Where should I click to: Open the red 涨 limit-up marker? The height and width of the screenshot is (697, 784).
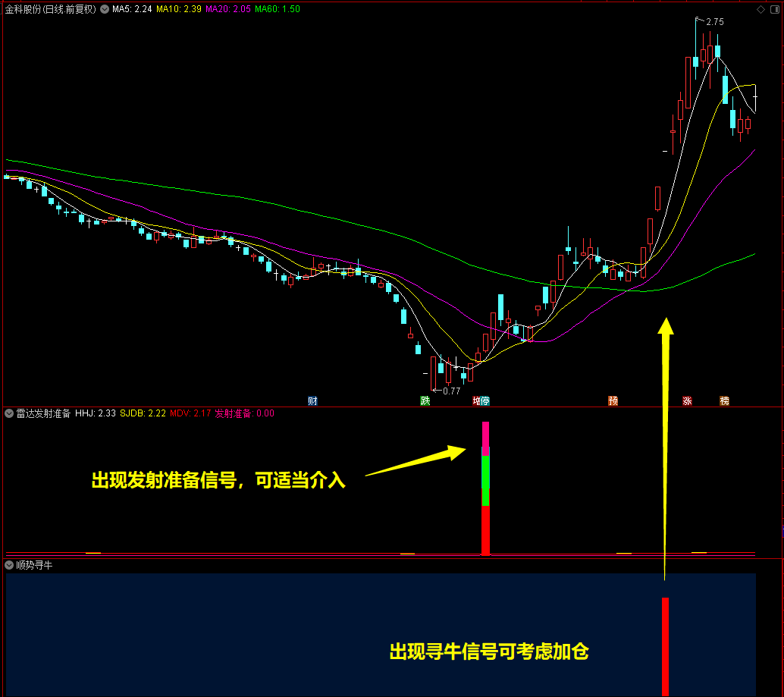pyautogui.click(x=687, y=400)
